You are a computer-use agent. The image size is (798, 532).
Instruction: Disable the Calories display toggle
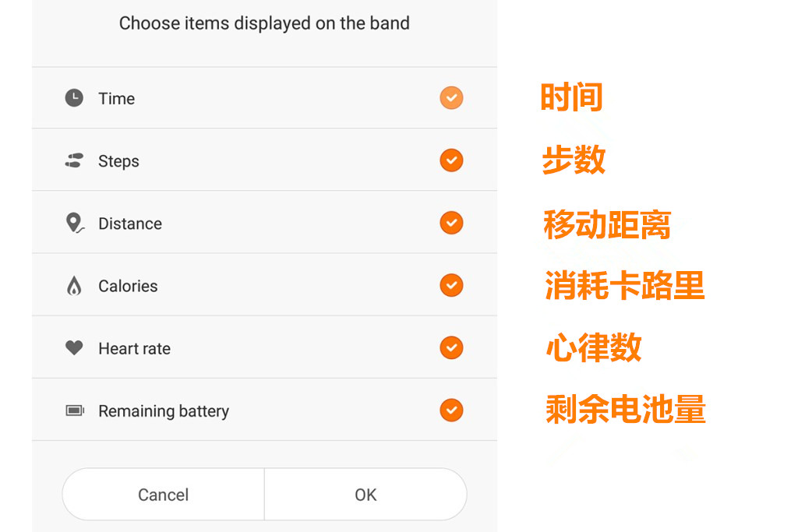(x=451, y=285)
